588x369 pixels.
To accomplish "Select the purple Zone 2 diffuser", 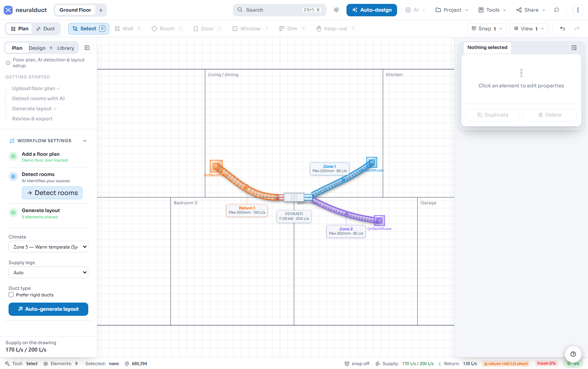I will click(380, 221).
